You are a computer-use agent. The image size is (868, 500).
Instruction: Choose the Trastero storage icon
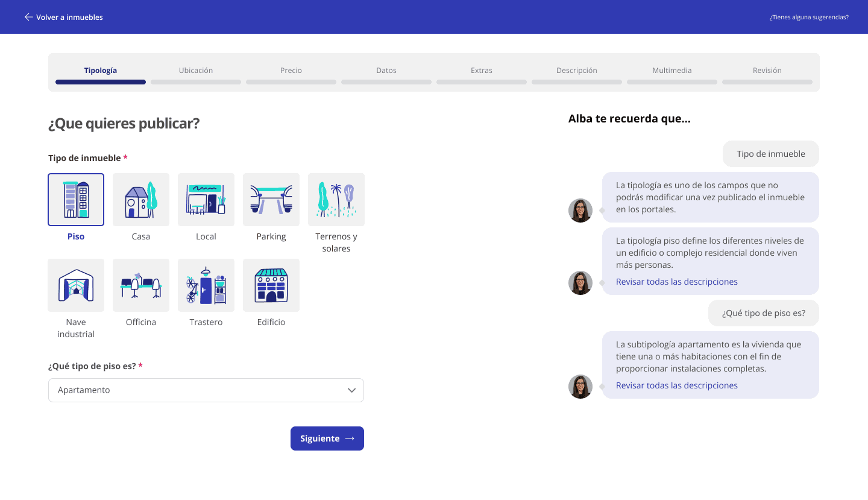pos(206,285)
